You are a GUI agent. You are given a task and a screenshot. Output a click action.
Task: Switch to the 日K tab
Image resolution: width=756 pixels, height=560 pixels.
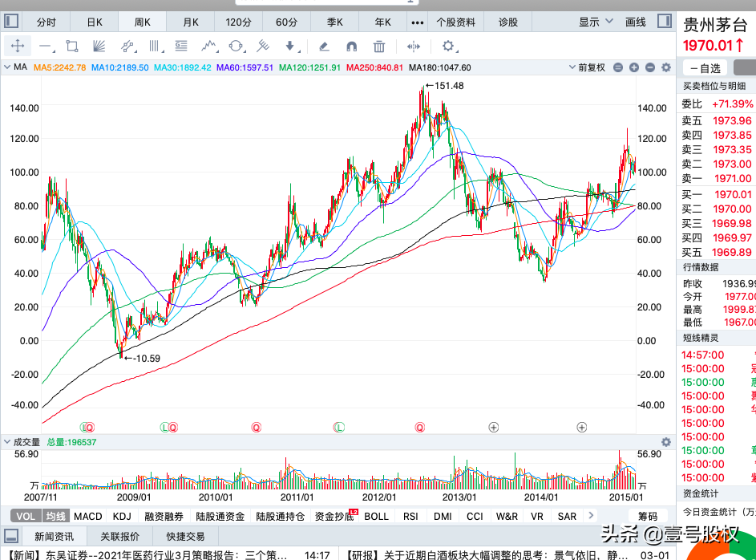95,22
